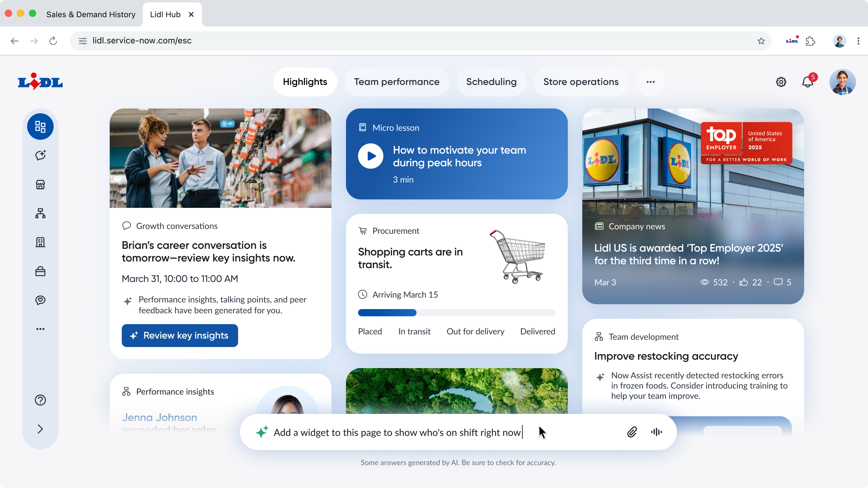This screenshot has width=868, height=488.
Task: Open notifications bell with 5 badge
Action: coord(807,82)
